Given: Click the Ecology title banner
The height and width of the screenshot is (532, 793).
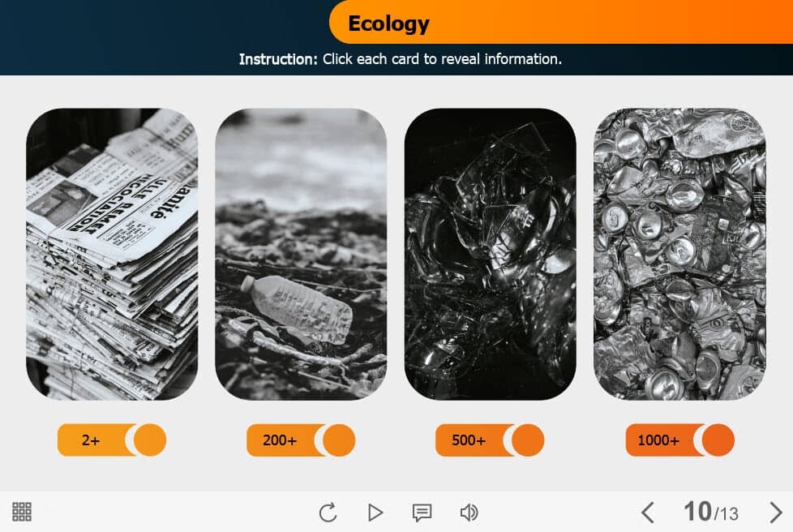Looking at the screenshot, I should click(x=561, y=22).
